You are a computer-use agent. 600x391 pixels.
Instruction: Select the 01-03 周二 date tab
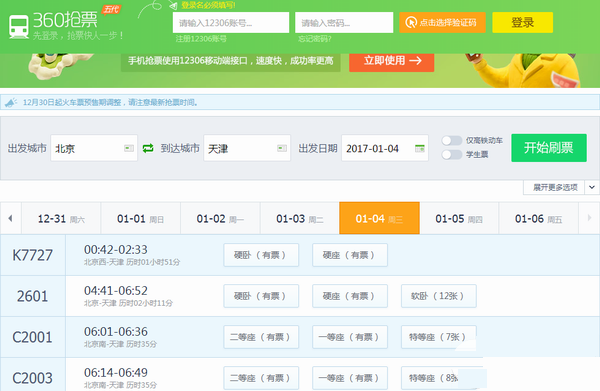pos(300,218)
